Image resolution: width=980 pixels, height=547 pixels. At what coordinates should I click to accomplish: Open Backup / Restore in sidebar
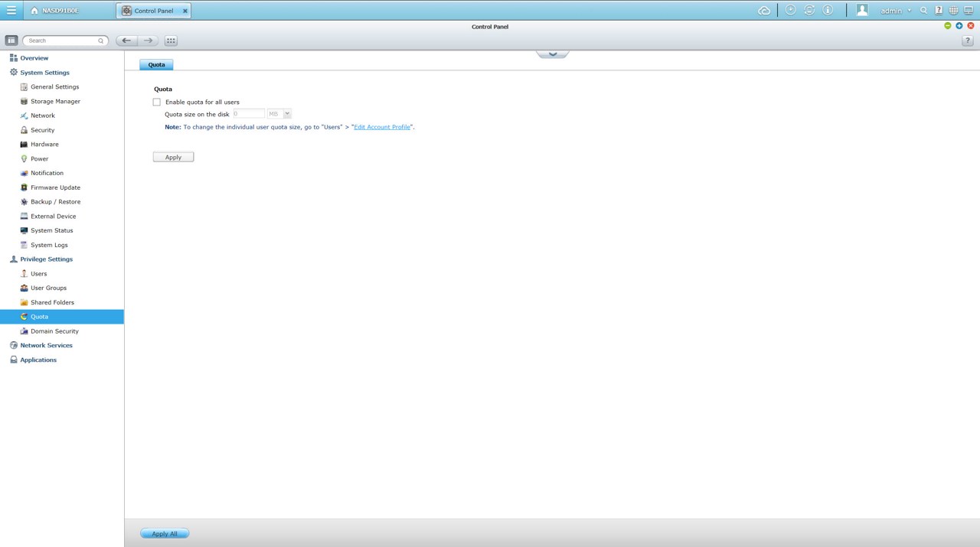(55, 201)
